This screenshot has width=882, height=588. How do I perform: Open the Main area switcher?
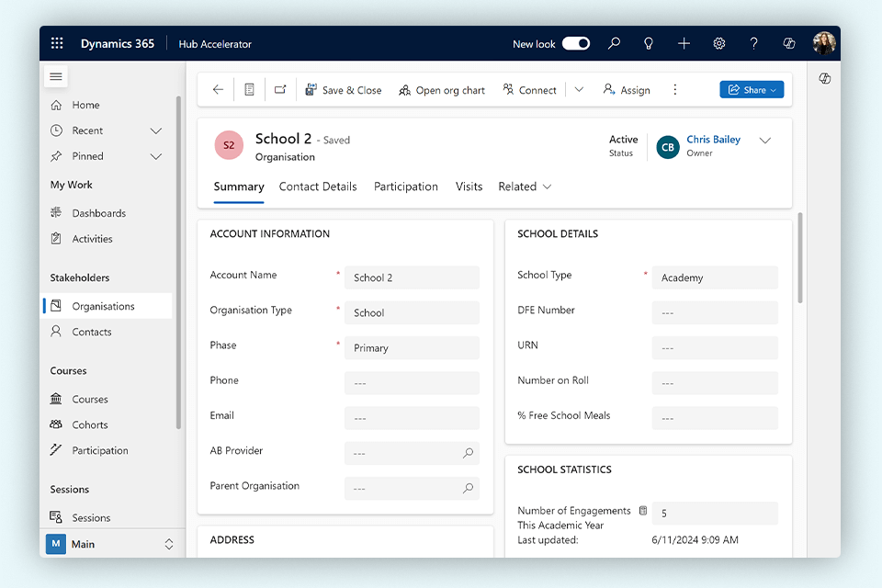pos(110,544)
